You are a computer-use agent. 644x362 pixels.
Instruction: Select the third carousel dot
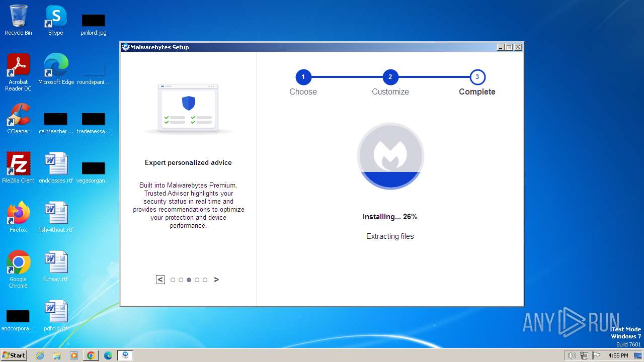point(189,280)
